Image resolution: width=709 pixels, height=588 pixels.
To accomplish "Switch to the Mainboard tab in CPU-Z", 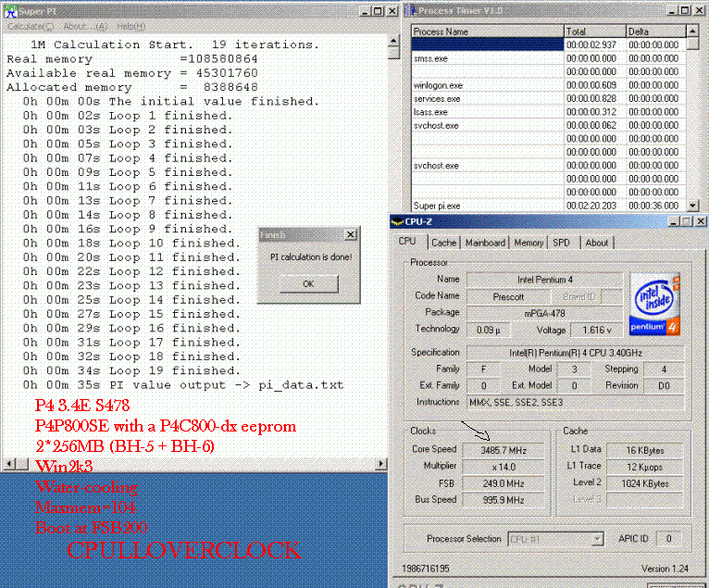I will [x=485, y=243].
